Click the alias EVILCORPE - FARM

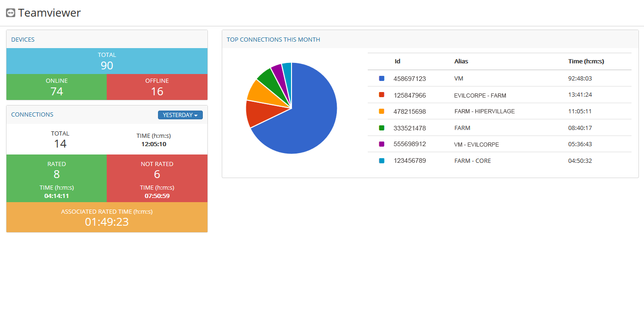pos(480,96)
